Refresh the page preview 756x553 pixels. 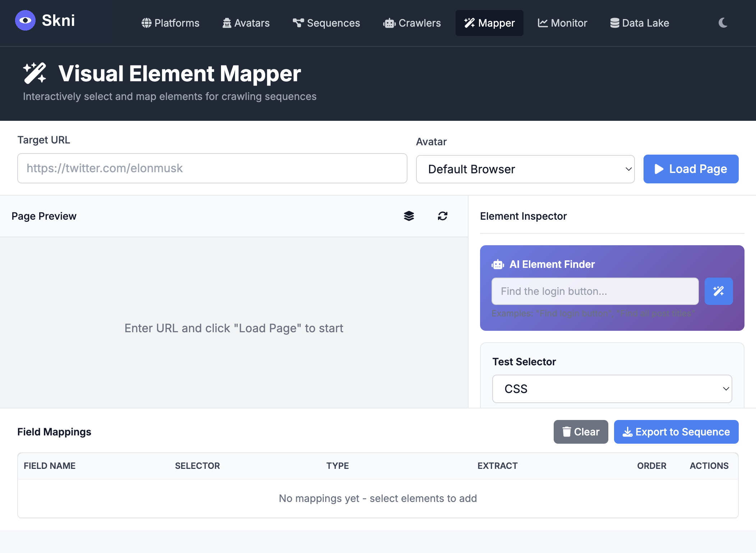point(442,216)
